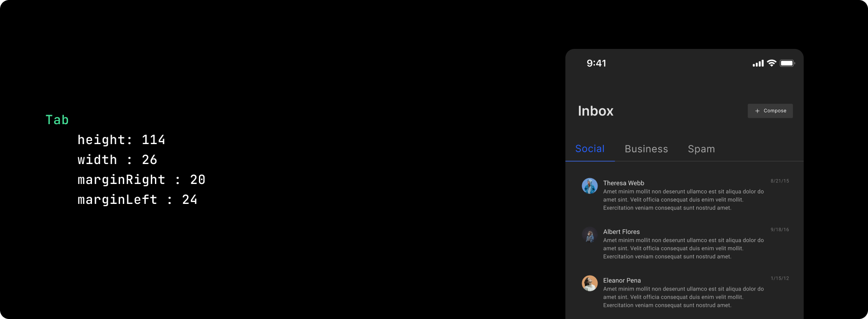Click the Compose button

point(770,111)
